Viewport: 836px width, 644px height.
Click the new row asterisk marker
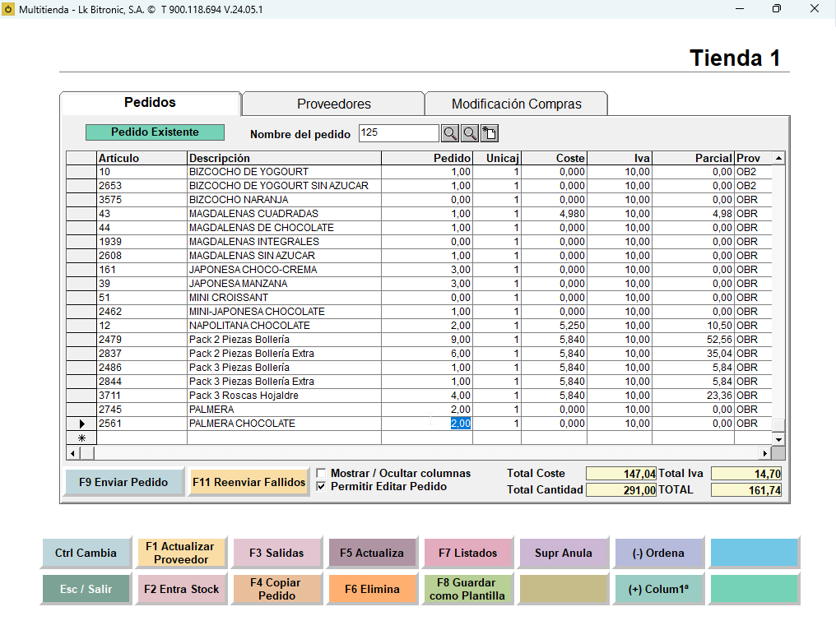click(x=81, y=438)
